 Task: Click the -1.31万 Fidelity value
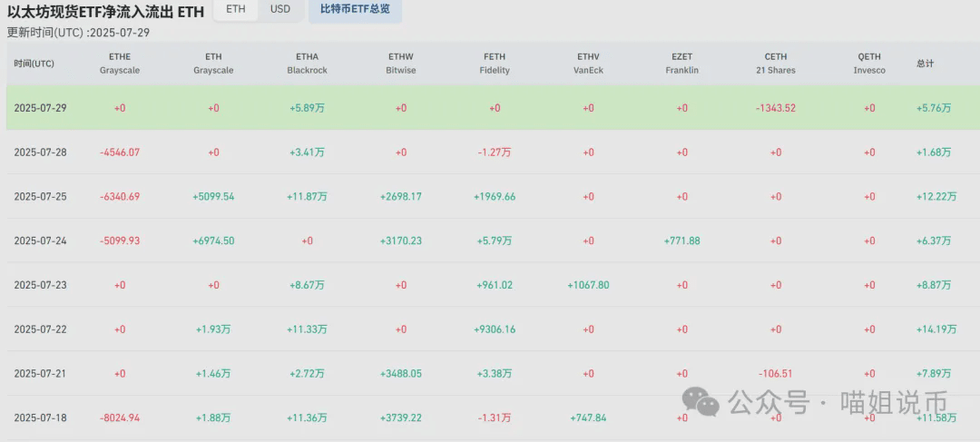coord(495,418)
